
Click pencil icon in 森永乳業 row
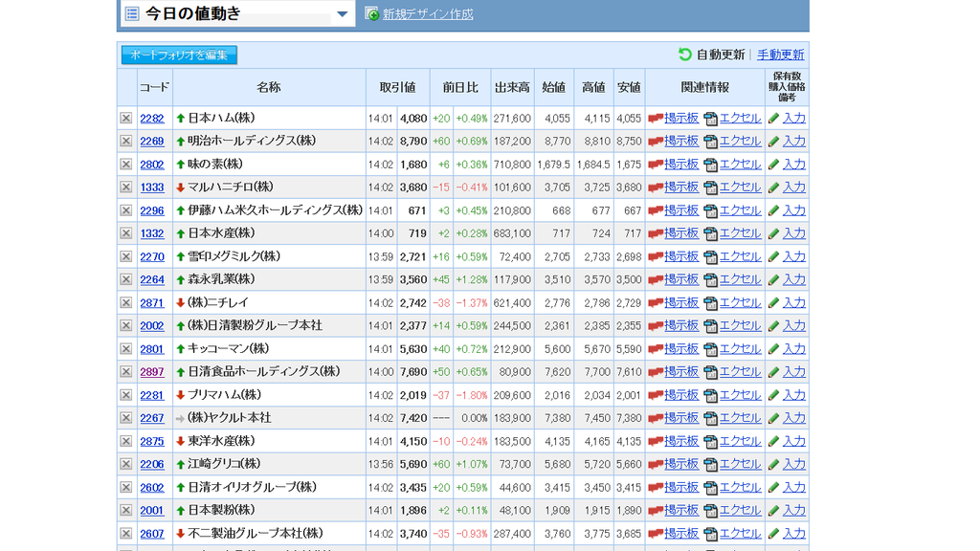point(773,280)
